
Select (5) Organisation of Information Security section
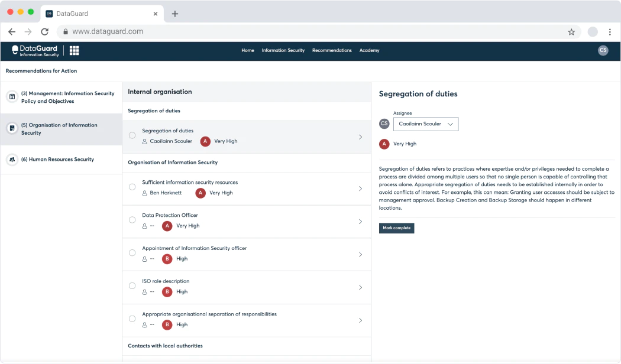click(x=62, y=129)
